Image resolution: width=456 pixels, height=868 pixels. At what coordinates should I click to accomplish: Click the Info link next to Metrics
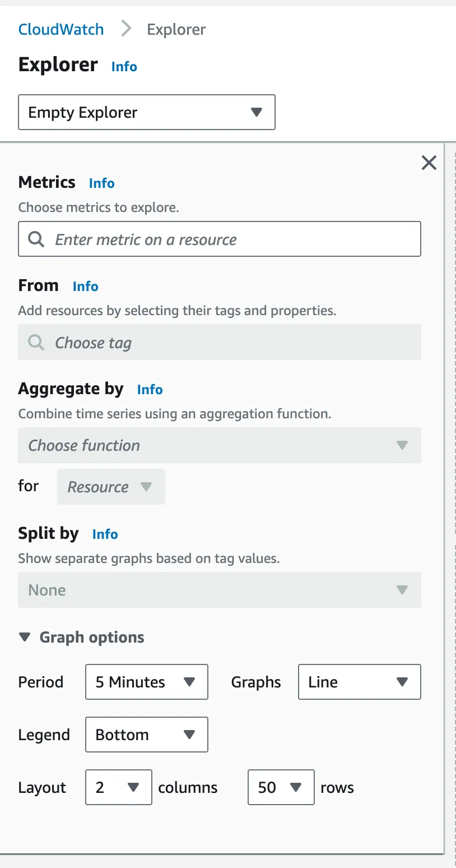click(x=101, y=183)
